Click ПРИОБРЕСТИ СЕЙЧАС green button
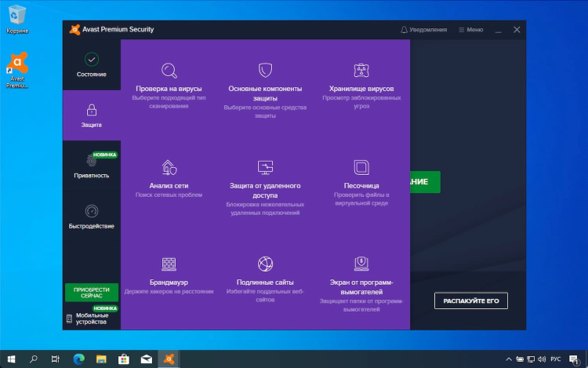This screenshot has height=368, width=588. 92,293
